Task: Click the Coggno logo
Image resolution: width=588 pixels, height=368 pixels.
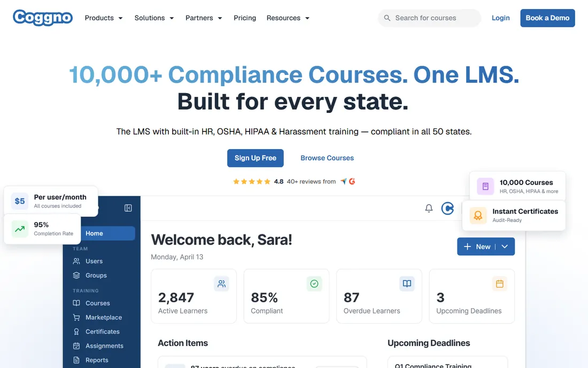Action: click(43, 18)
